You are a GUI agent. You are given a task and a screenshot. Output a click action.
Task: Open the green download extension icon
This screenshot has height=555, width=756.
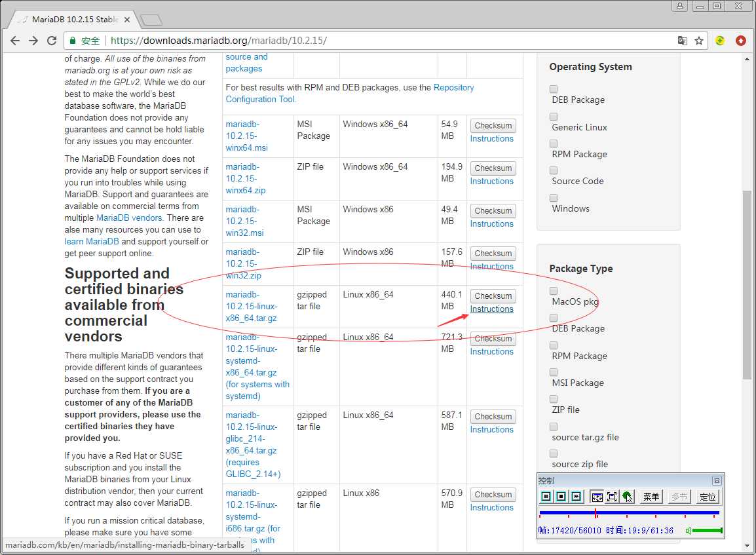coord(720,41)
